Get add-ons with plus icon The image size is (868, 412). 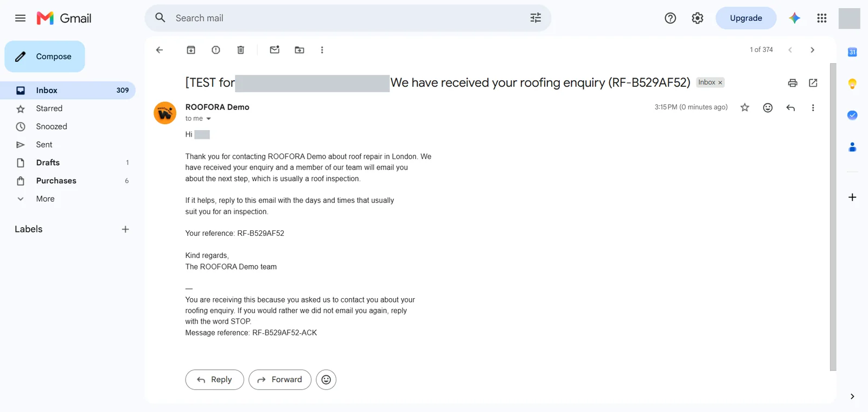click(x=852, y=197)
